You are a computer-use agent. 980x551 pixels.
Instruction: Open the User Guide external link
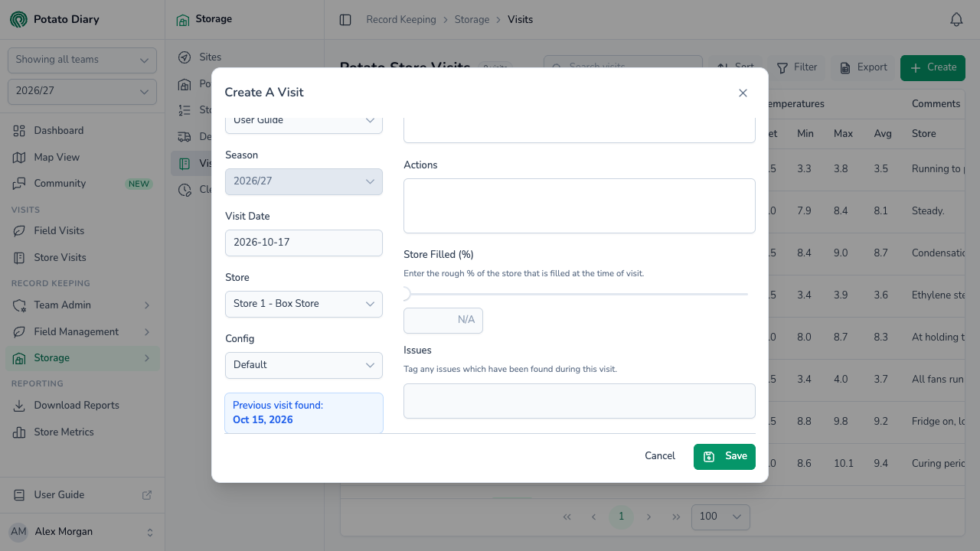pyautogui.click(x=83, y=495)
